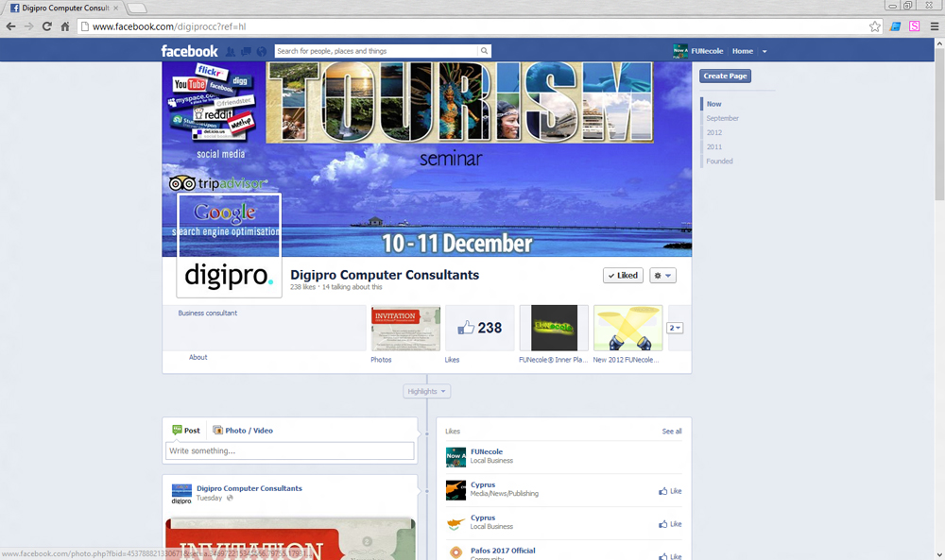Open the notifications globe icon
The width and height of the screenshot is (945, 560).
pos(261,51)
